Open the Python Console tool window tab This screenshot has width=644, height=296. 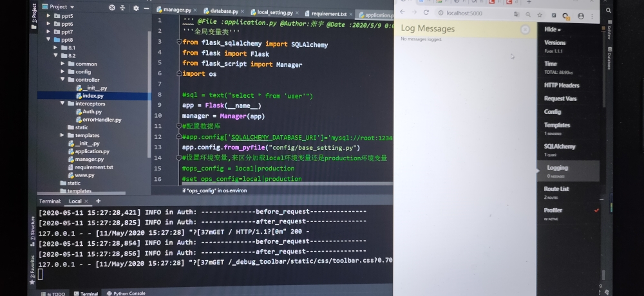(x=126, y=293)
